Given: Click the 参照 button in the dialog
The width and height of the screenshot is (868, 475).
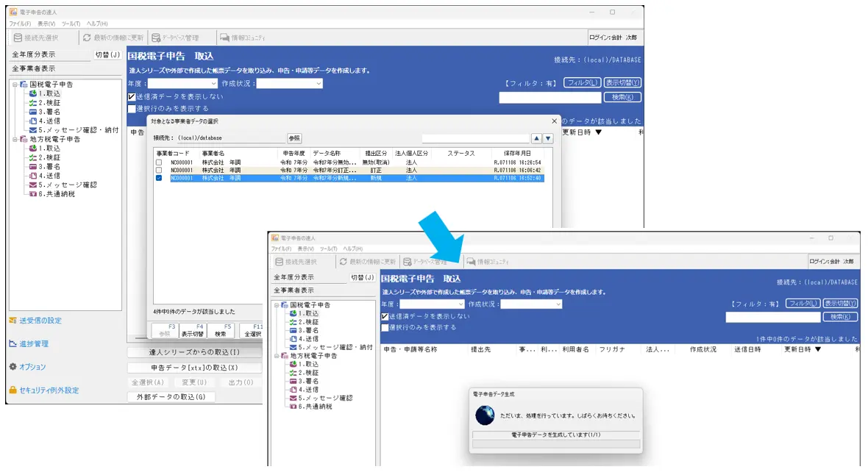Looking at the screenshot, I should tap(294, 138).
